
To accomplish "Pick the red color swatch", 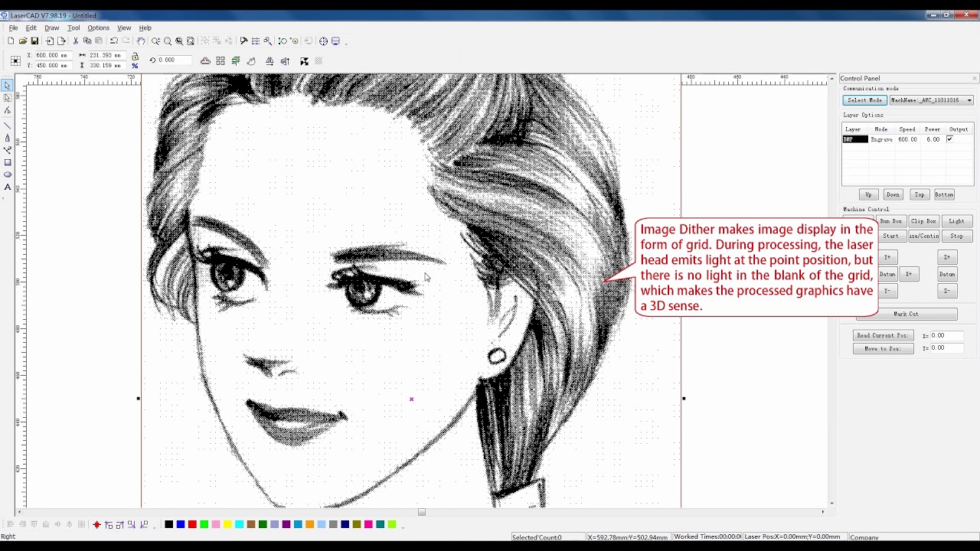I will pos(192,524).
